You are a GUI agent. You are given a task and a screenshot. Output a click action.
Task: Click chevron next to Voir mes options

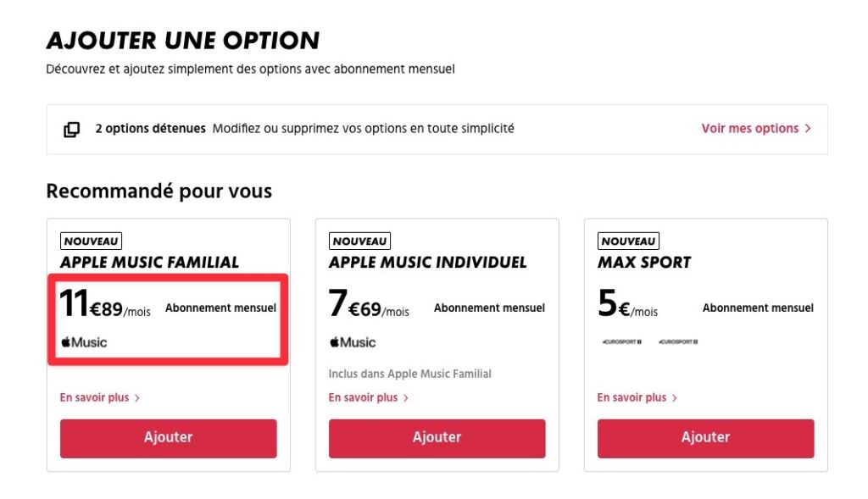click(x=808, y=129)
